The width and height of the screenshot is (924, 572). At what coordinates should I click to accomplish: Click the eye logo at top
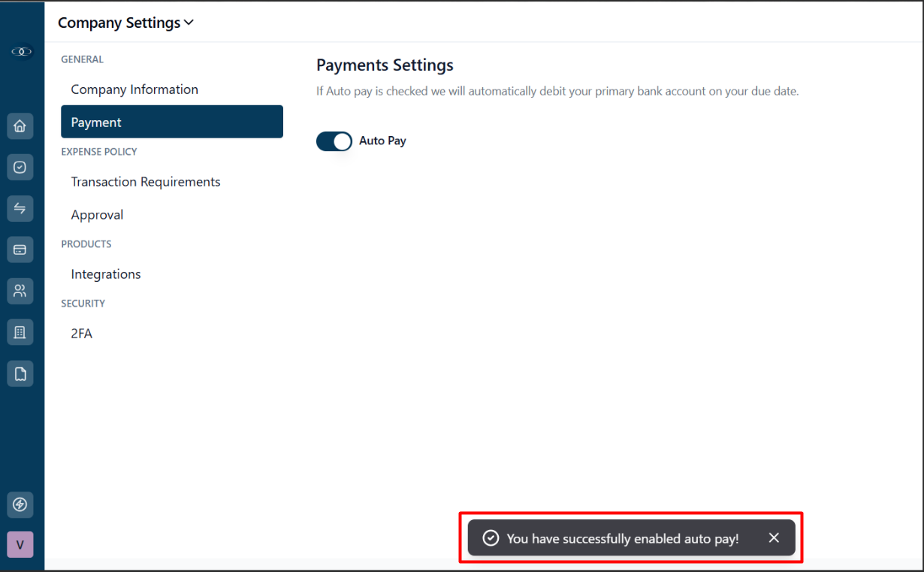tap(22, 51)
